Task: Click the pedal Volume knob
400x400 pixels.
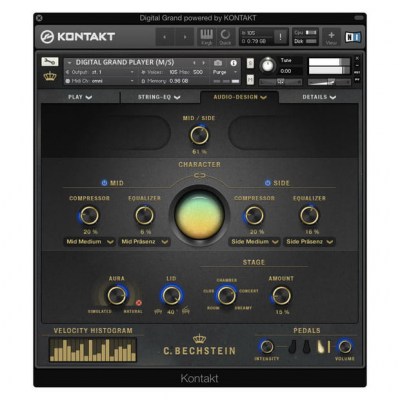Action: tap(345, 347)
